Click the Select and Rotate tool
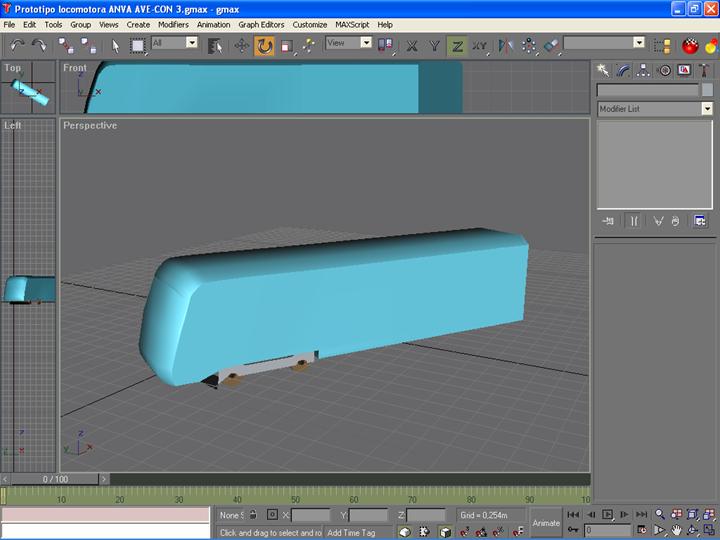Image resolution: width=720 pixels, height=540 pixels. (x=264, y=45)
